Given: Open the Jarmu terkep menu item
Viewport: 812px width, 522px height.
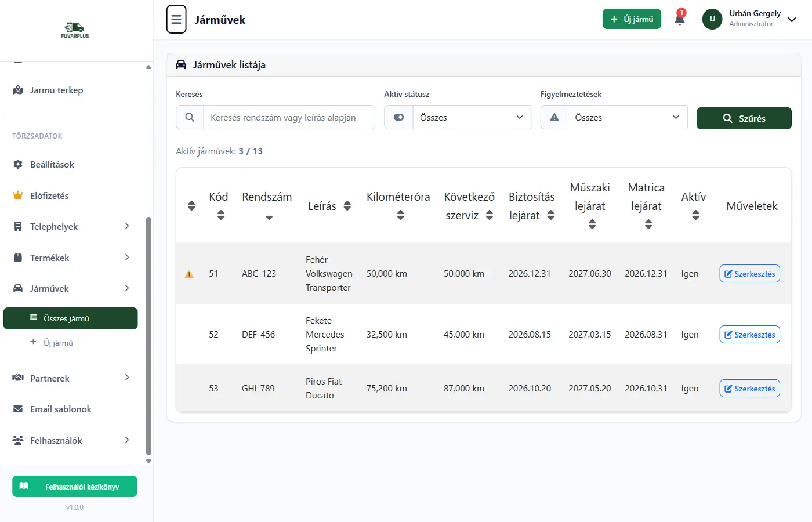Looking at the screenshot, I should 56,90.
